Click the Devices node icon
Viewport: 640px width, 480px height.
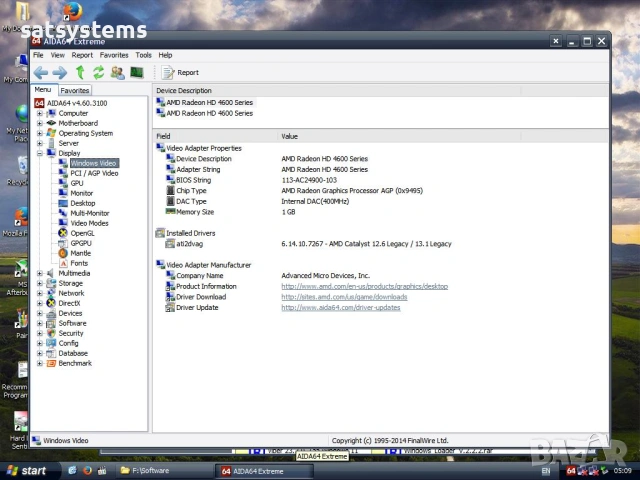click(x=51, y=313)
